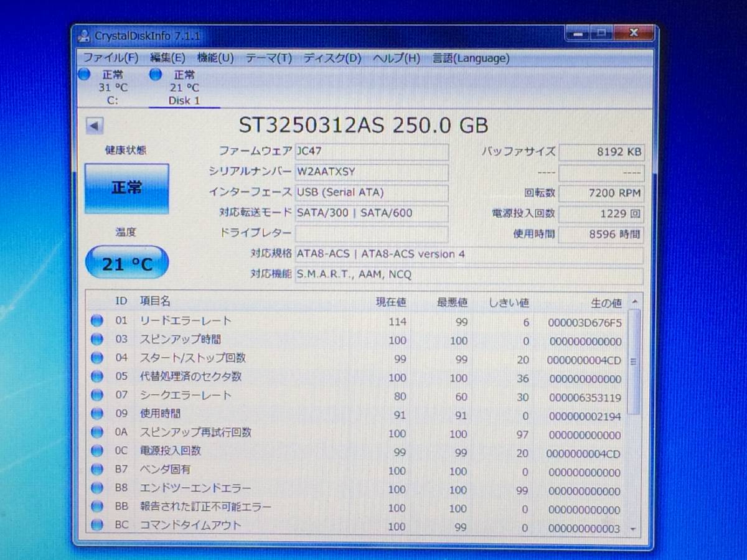Click the しきい値 column header
The image size is (747, 560).
[509, 302]
